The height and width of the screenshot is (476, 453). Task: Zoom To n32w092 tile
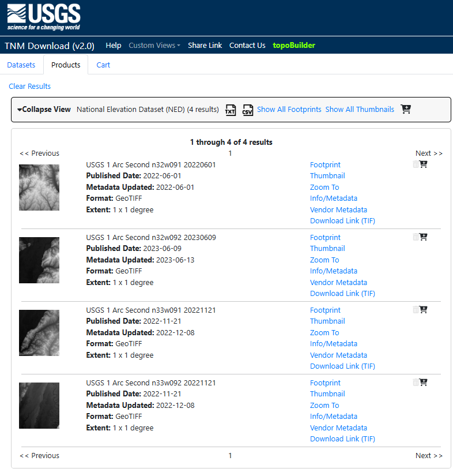coord(324,260)
